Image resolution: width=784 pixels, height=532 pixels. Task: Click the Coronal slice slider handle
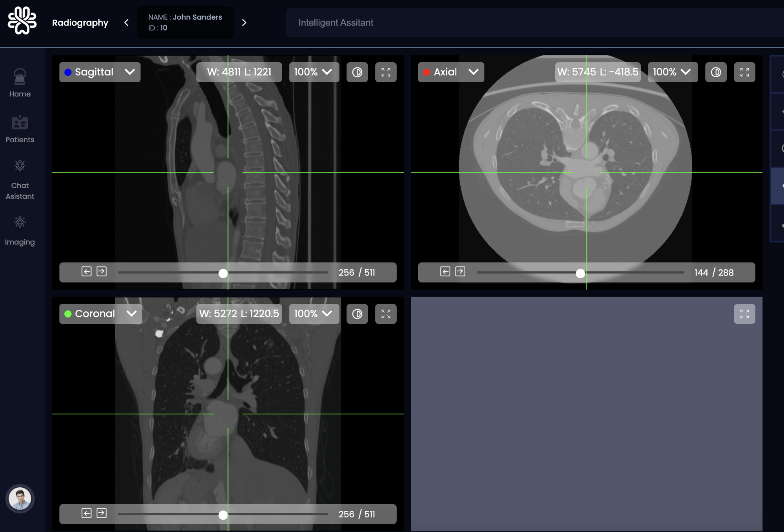click(x=223, y=515)
